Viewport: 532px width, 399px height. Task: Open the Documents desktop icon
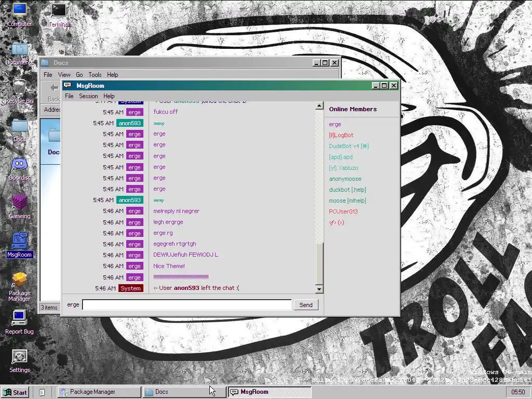click(19, 54)
